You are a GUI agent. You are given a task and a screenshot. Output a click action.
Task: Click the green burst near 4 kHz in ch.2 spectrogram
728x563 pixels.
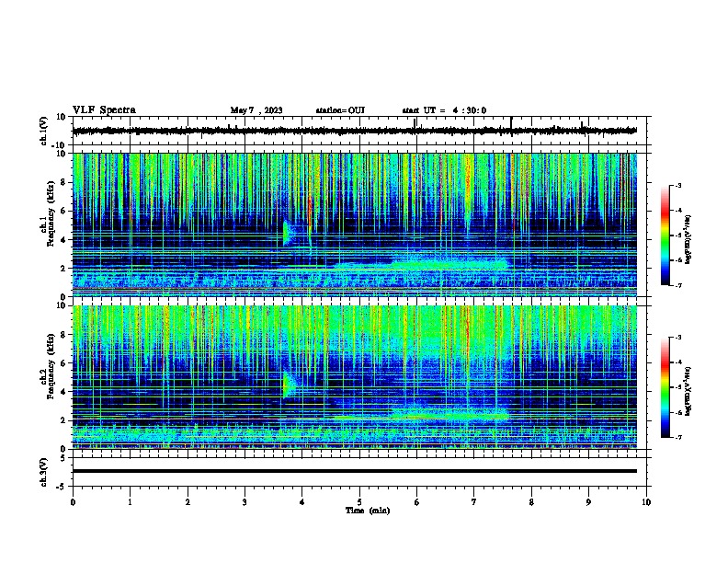pos(289,385)
